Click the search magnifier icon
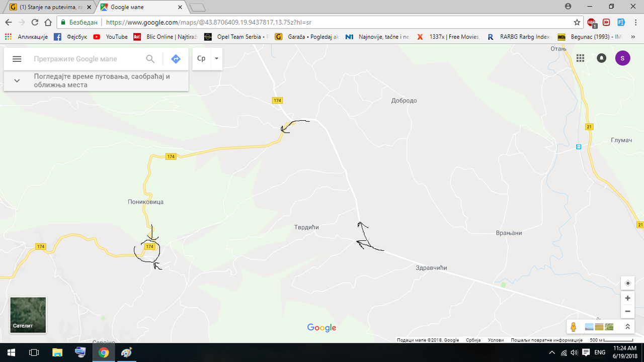The image size is (644, 362). (x=150, y=59)
